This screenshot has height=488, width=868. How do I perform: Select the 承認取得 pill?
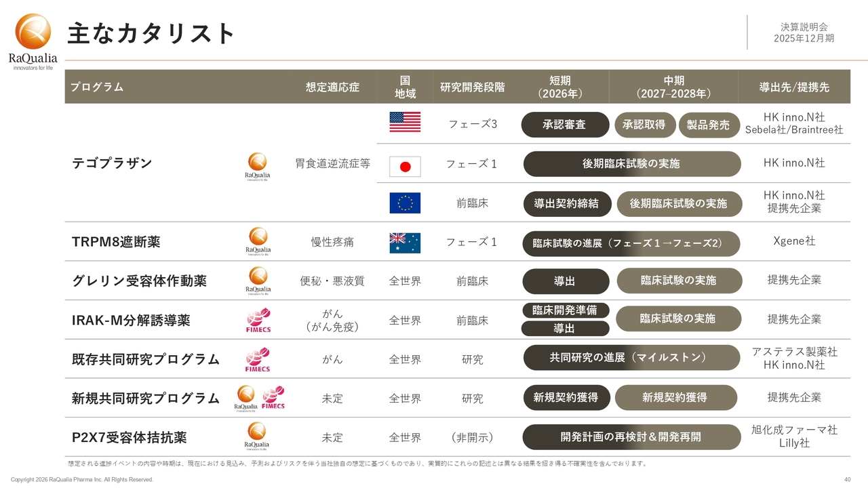tap(644, 125)
